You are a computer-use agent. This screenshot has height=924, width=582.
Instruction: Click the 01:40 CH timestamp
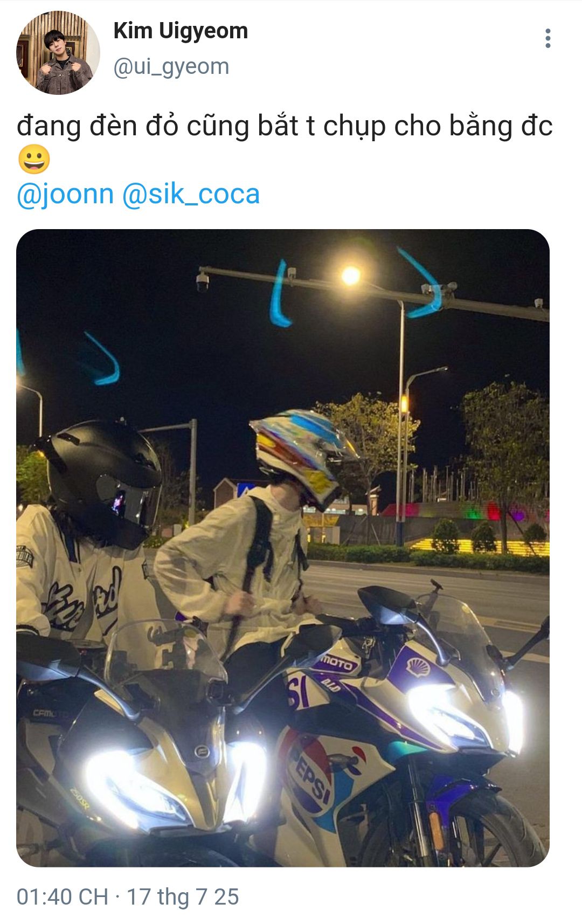(63, 897)
